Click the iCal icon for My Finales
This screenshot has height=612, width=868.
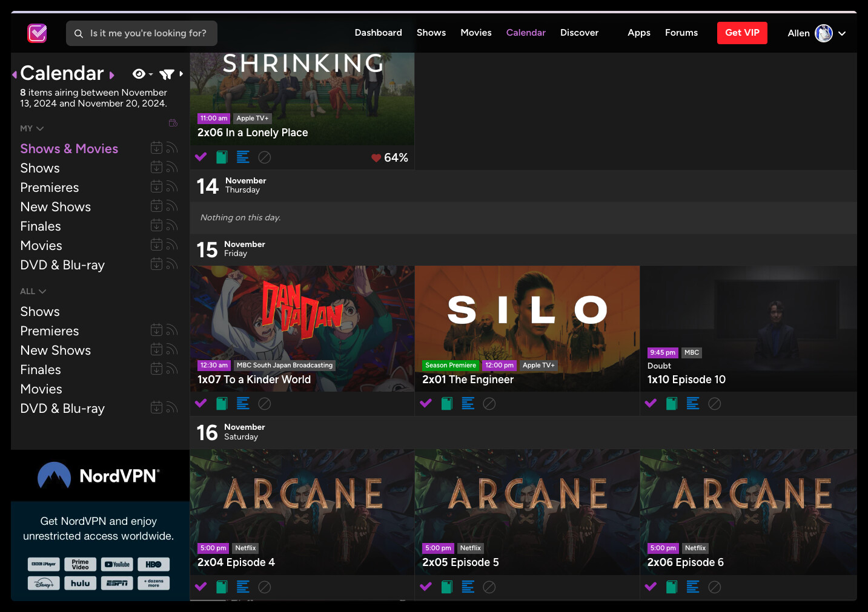point(156,225)
